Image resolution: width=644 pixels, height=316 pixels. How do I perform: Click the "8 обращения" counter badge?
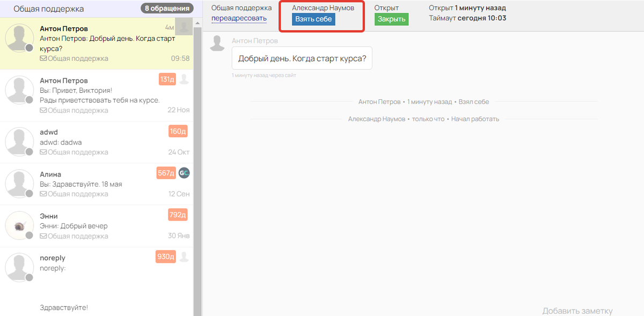[166, 9]
